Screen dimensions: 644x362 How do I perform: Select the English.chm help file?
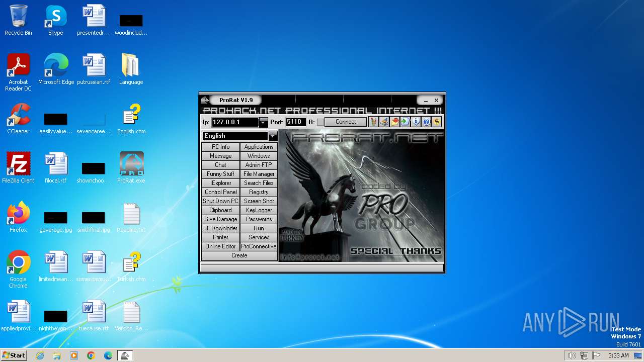click(x=131, y=119)
